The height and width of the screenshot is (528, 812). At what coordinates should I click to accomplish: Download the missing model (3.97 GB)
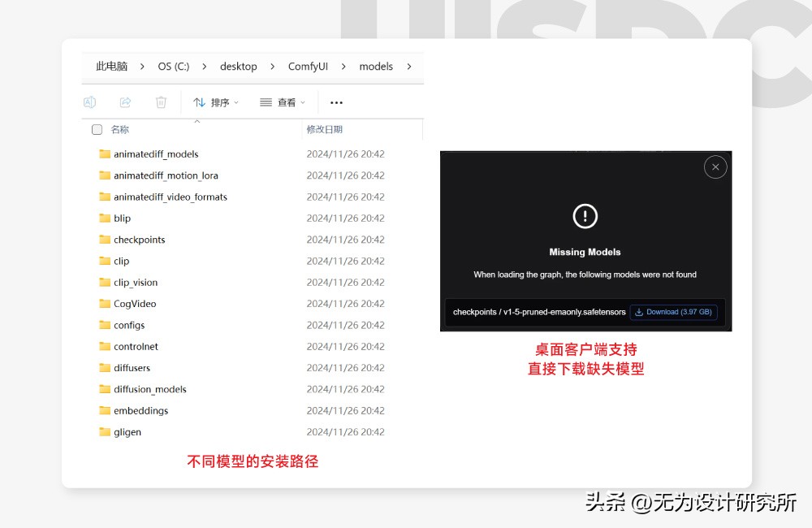pyautogui.click(x=673, y=312)
